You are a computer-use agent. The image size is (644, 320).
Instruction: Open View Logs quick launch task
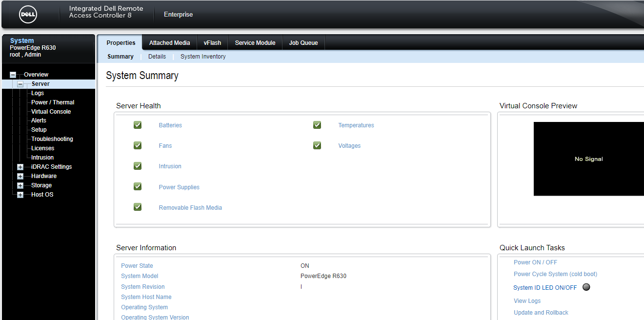coord(527,301)
